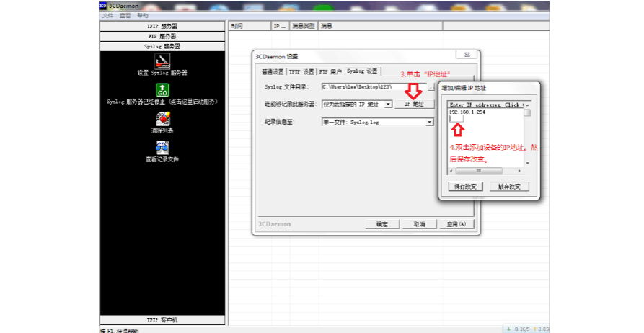The height and width of the screenshot is (333, 644).
Task: Click the 时间 column header
Action: coord(250,26)
